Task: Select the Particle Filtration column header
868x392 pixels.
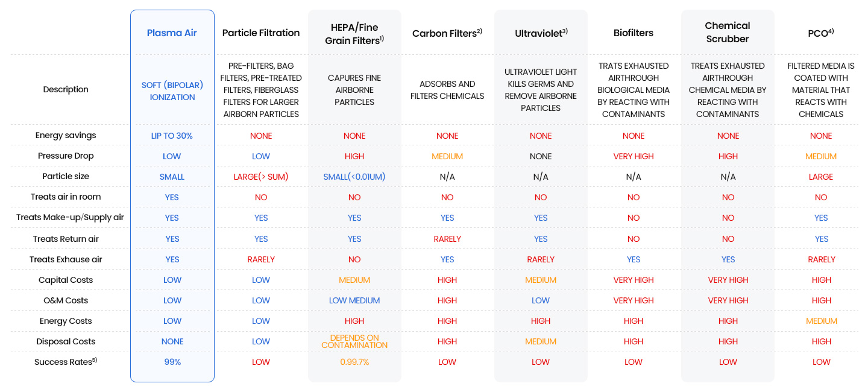Action: coord(260,33)
